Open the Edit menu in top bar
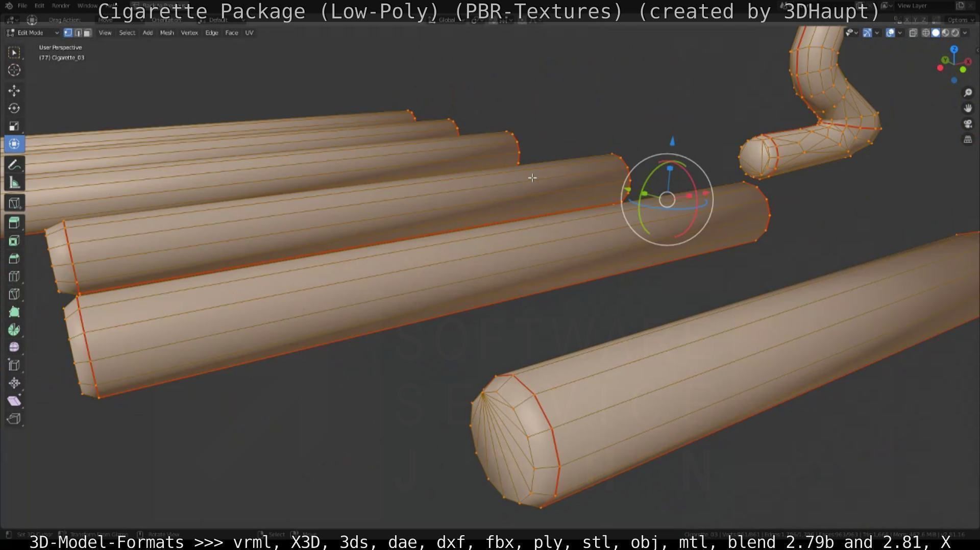 pyautogui.click(x=39, y=6)
